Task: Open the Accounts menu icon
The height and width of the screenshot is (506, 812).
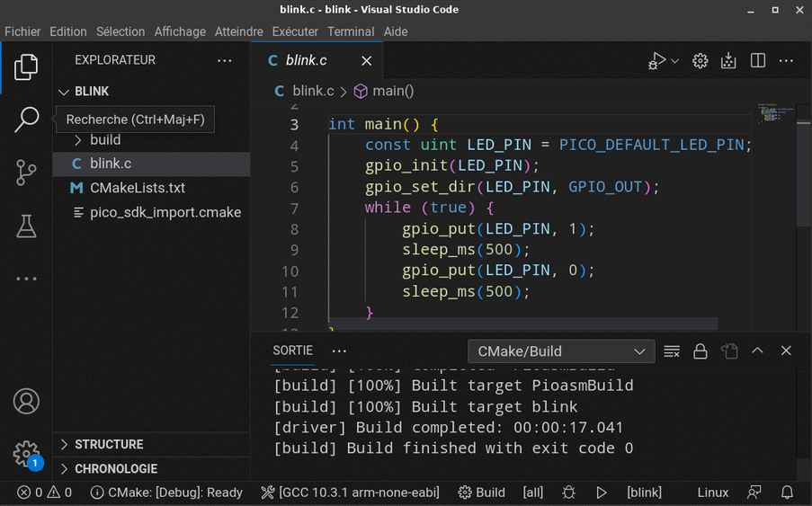Action: point(26,402)
